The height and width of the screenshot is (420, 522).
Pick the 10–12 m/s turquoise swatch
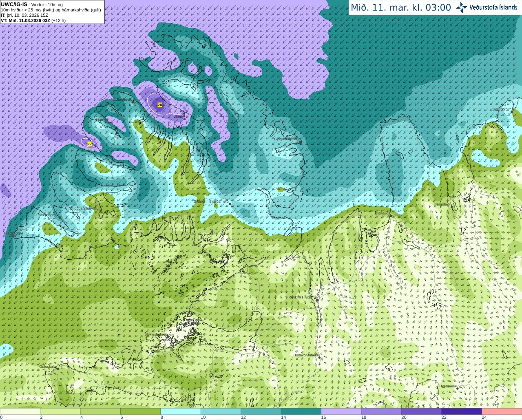coord(221,411)
